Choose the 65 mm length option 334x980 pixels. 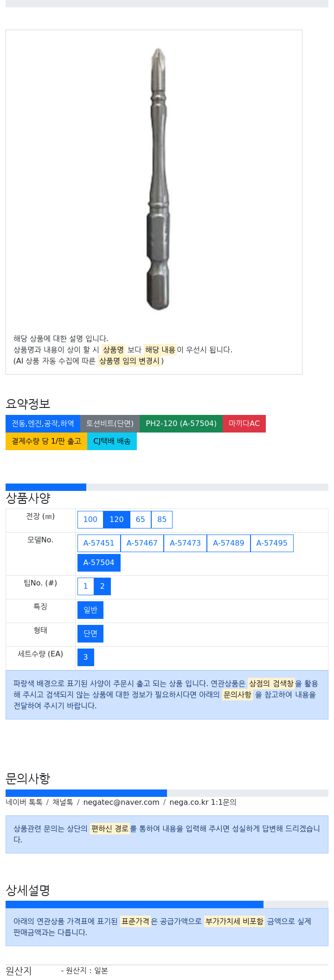pyautogui.click(x=141, y=519)
